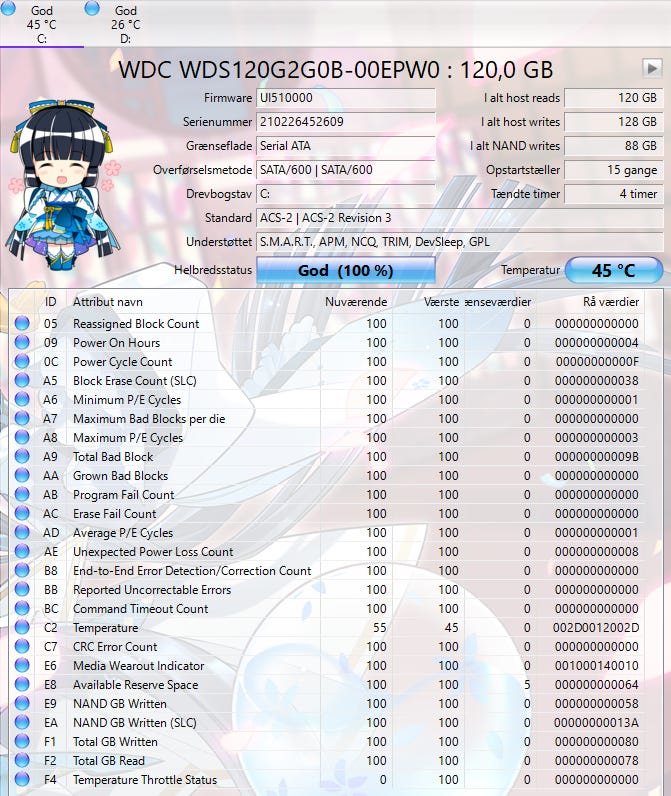Click status orb for Power On Hours
Image resolution: width=671 pixels, height=796 pixels.
click(x=22, y=342)
